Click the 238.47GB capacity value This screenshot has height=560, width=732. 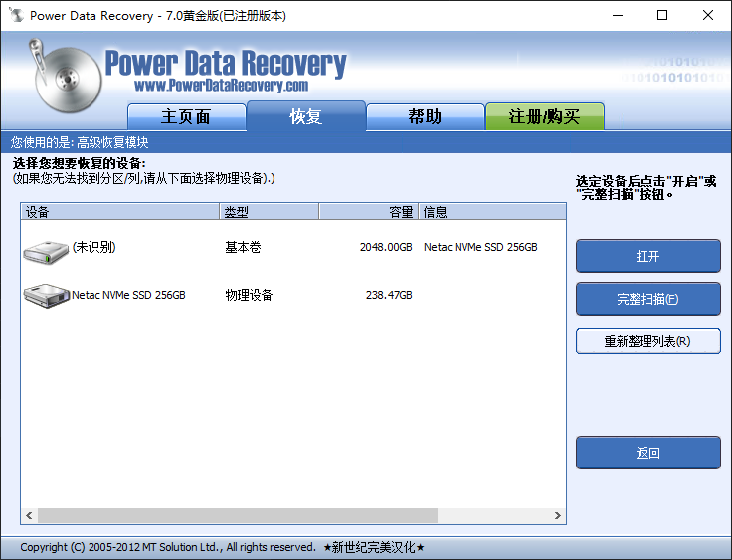[x=389, y=295]
